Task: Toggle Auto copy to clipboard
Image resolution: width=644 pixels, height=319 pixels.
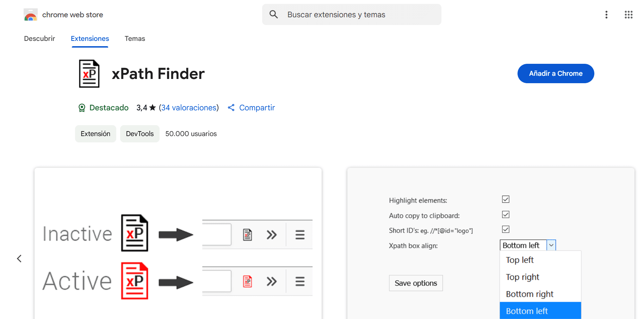Action: 505,214
